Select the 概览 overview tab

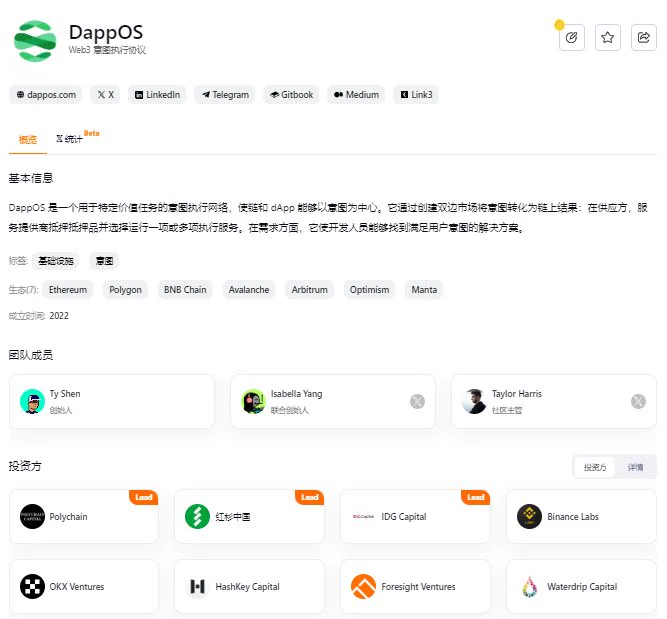click(28, 140)
